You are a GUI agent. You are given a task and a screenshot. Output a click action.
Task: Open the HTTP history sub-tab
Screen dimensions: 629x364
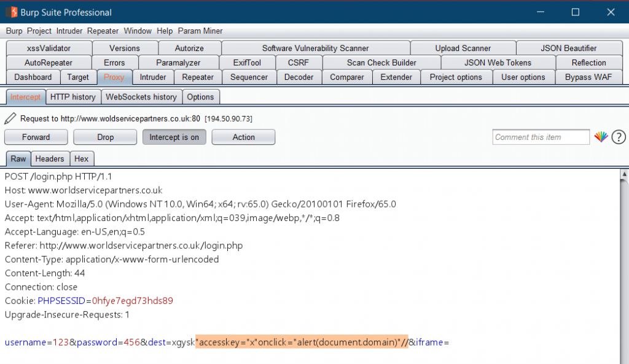73,97
